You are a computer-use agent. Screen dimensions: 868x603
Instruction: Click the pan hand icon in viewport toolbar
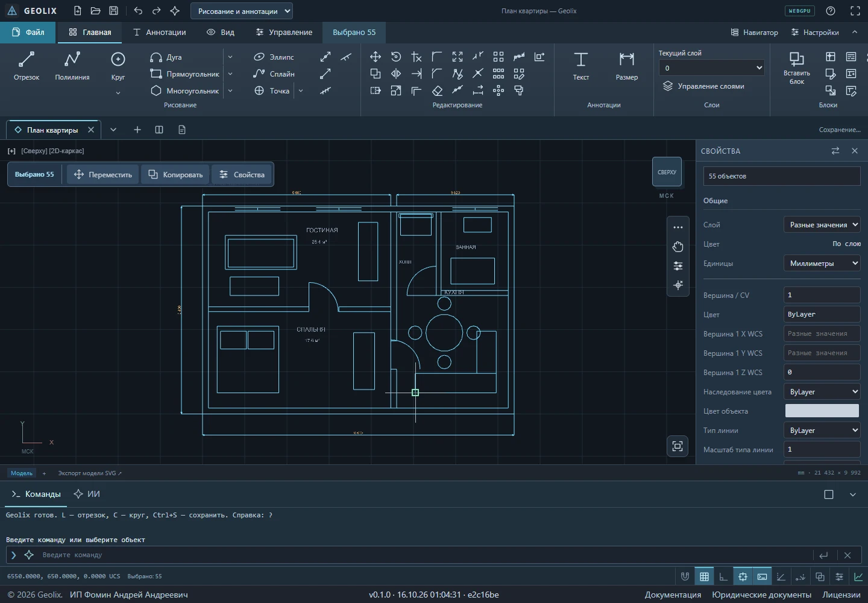pos(678,247)
